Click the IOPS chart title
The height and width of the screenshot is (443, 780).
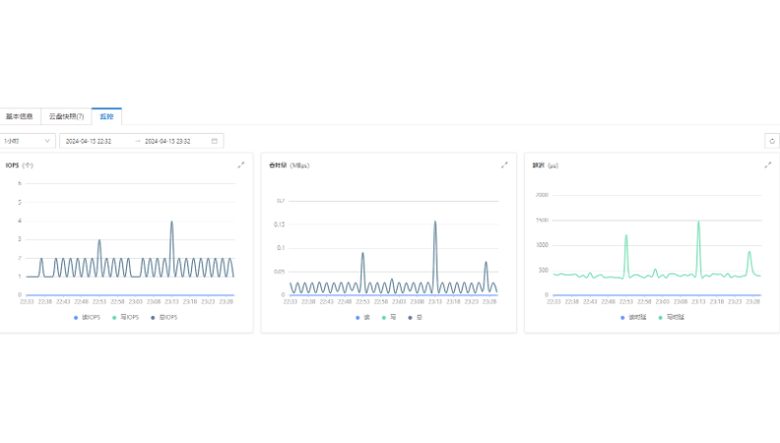(19, 165)
